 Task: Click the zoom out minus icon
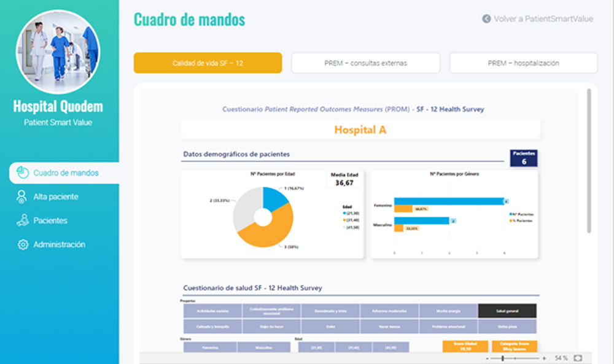point(487,358)
